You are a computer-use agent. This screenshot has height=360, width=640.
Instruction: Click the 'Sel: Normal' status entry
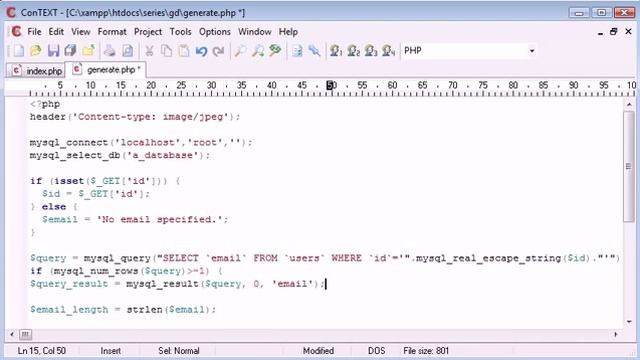point(179,351)
